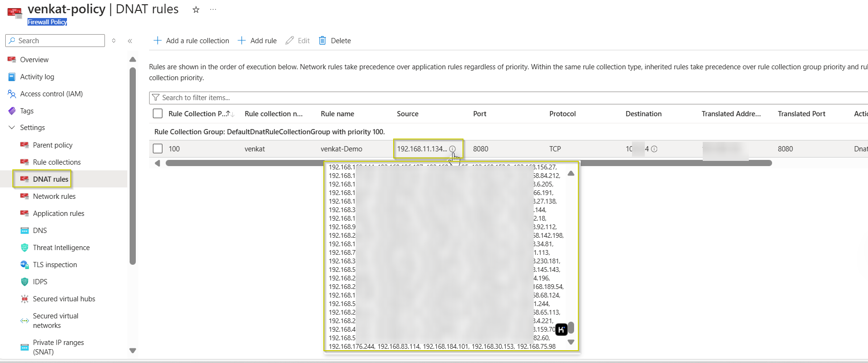Open the Overview menu item
Viewport: 868px width, 363px height.
[34, 60]
